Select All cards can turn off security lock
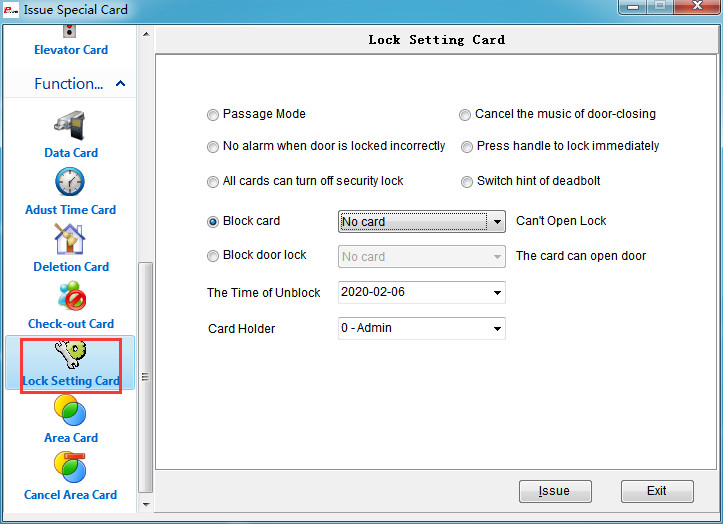The width and height of the screenshot is (723, 524). (213, 182)
